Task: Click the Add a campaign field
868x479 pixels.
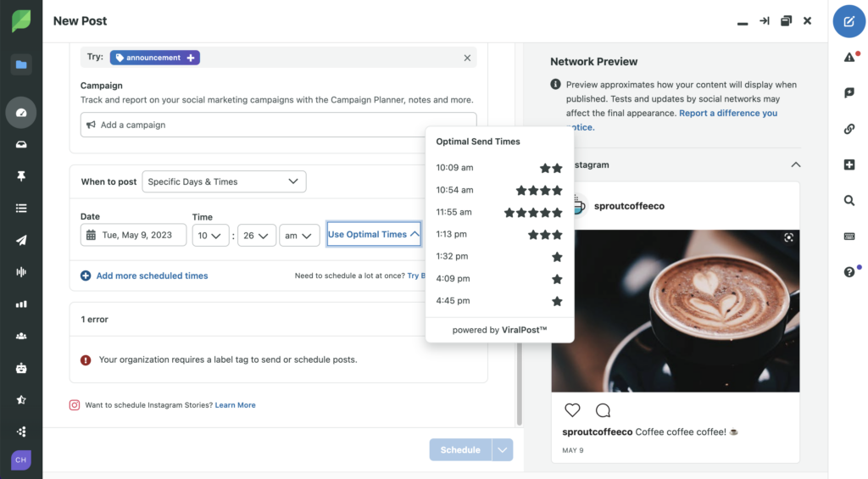Action: (278, 125)
